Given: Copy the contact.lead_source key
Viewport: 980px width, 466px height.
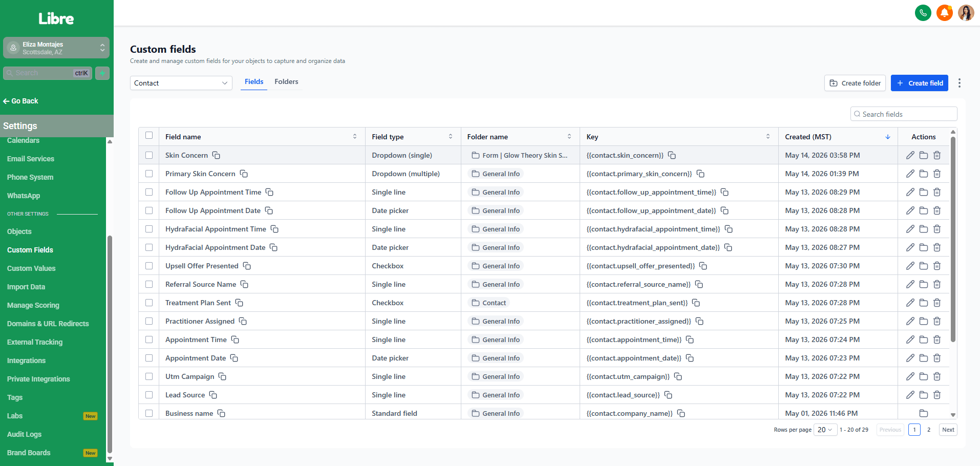Looking at the screenshot, I should (668, 395).
